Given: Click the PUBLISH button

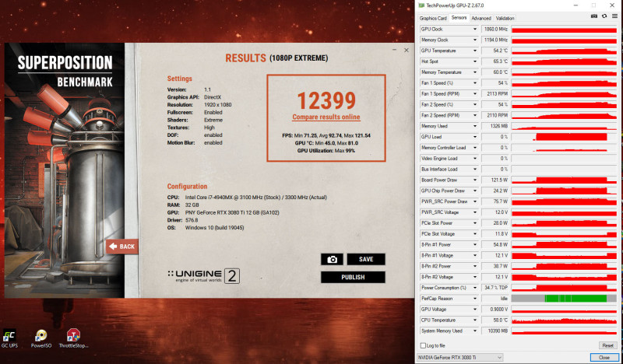Looking at the screenshot, I should pyautogui.click(x=353, y=277).
